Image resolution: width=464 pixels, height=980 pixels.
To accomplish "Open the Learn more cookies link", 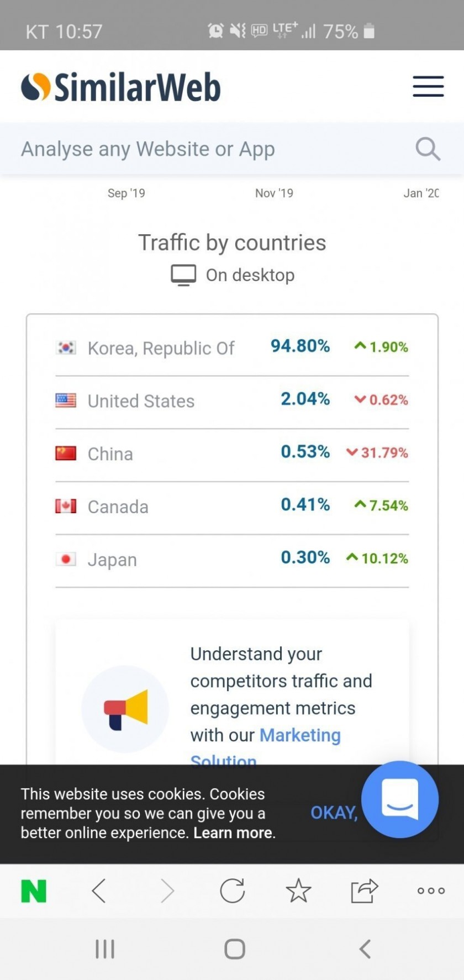I will coord(233,833).
